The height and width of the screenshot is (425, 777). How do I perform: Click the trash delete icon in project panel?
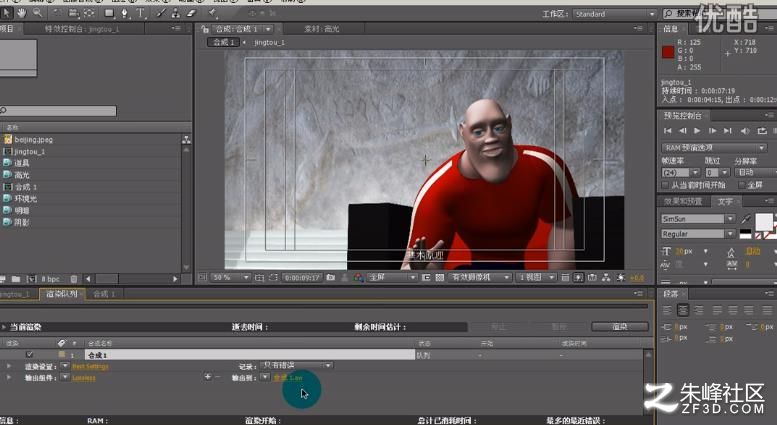point(74,279)
